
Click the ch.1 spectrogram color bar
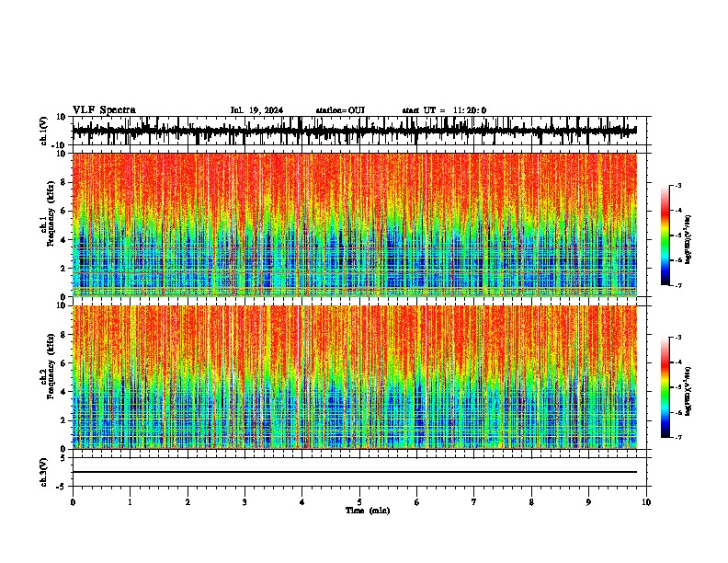pos(665,236)
